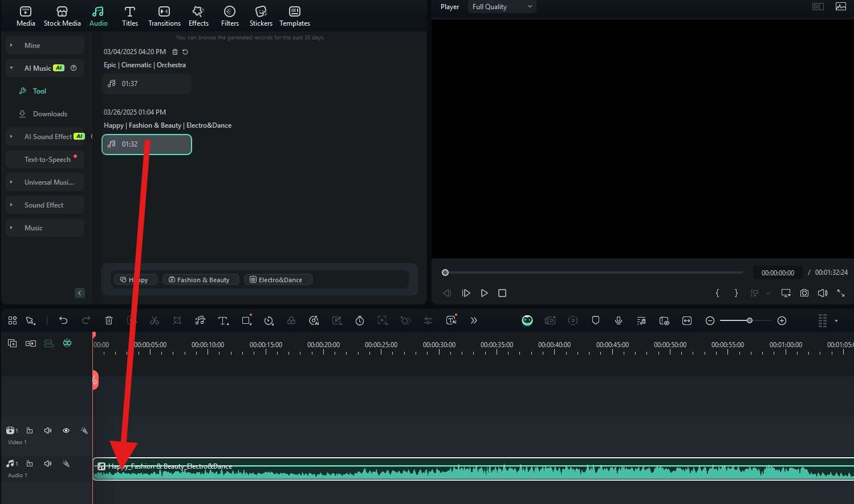Open the track height dropdown arrow
This screenshot has height=504, width=854.
(x=836, y=321)
